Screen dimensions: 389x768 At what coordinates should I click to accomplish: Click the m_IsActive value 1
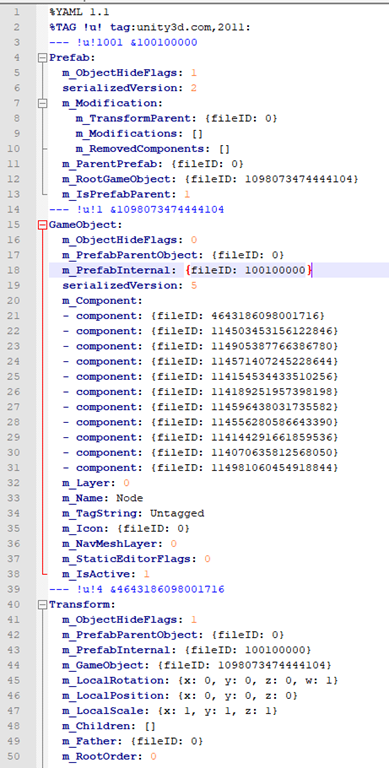[x=146, y=574]
